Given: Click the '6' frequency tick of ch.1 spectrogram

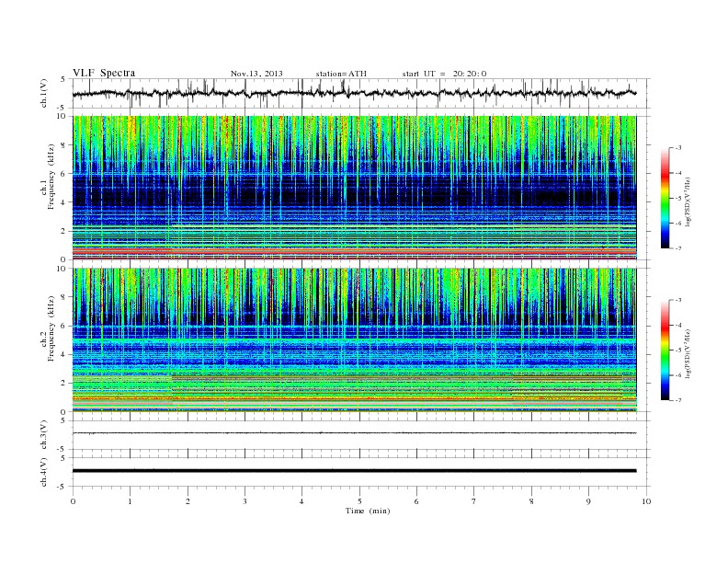Looking at the screenshot, I should [64, 174].
